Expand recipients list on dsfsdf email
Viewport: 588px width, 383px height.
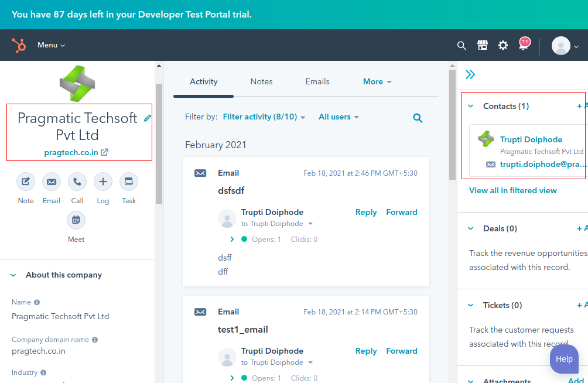pos(310,224)
